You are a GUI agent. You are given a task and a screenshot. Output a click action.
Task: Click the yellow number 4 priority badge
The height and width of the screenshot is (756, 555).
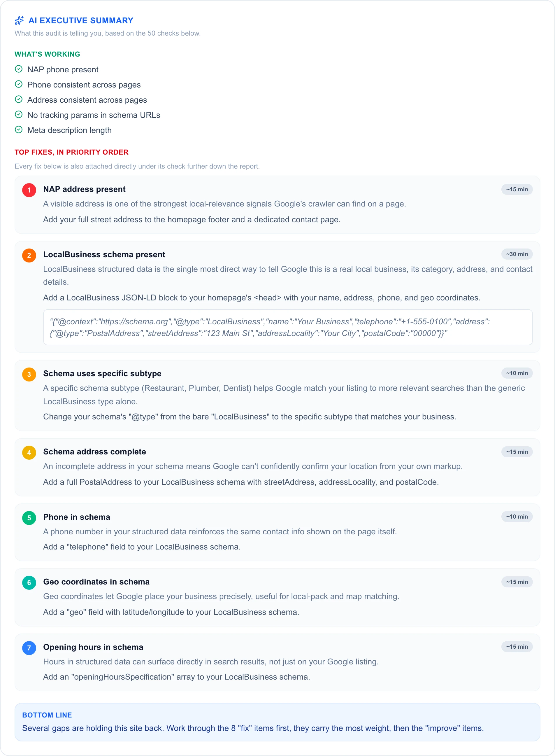pos(29,452)
